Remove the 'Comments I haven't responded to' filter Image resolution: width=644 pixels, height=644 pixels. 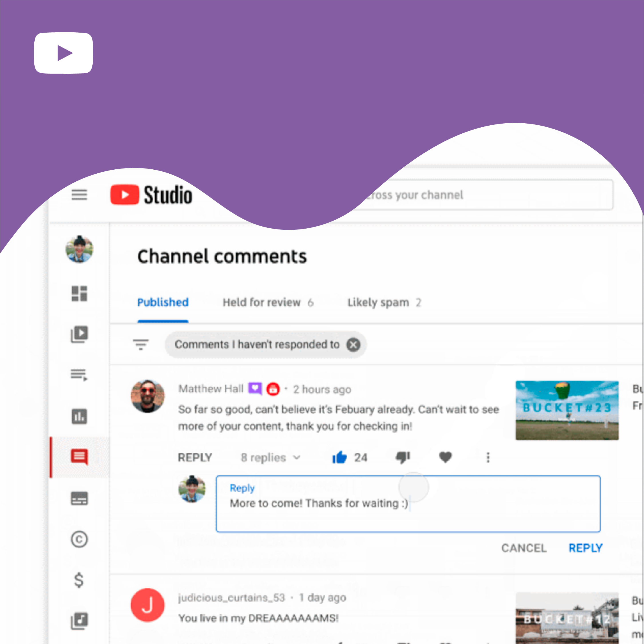353,345
